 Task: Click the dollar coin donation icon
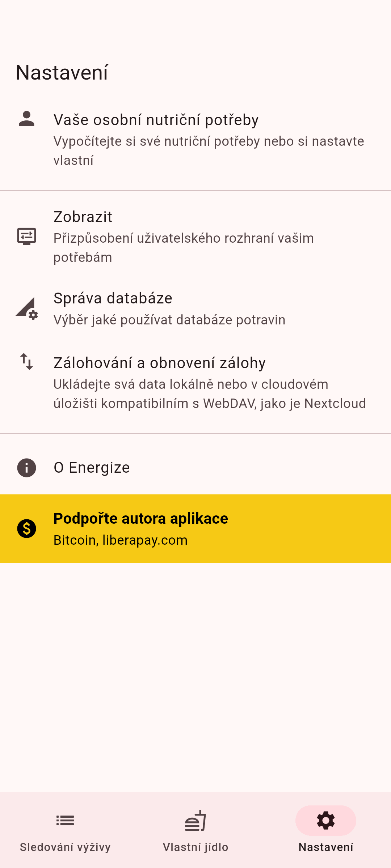pyautogui.click(x=26, y=528)
